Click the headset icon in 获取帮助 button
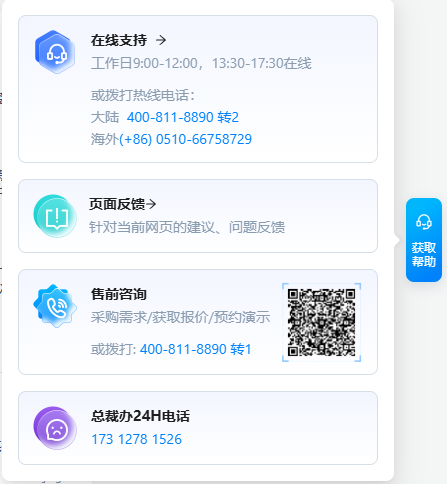Viewport: 447px width, 484px height. tap(424, 222)
